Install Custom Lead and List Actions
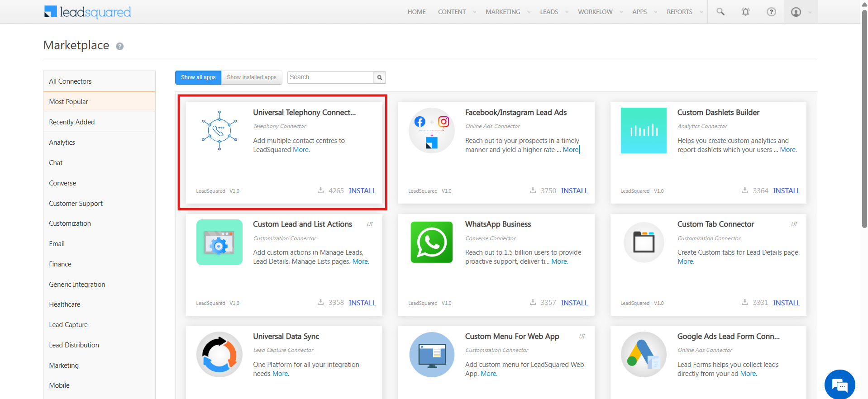 tap(362, 303)
